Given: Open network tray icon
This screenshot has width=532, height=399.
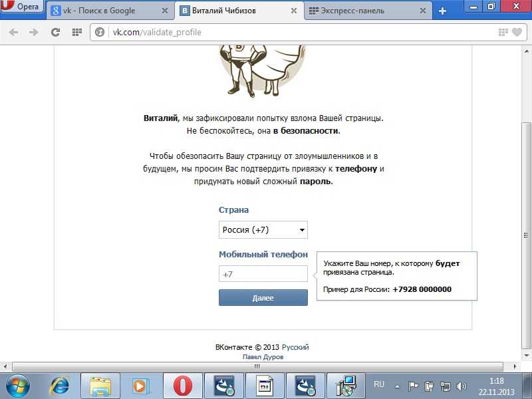Looking at the screenshot, I should pyautogui.click(x=445, y=386).
